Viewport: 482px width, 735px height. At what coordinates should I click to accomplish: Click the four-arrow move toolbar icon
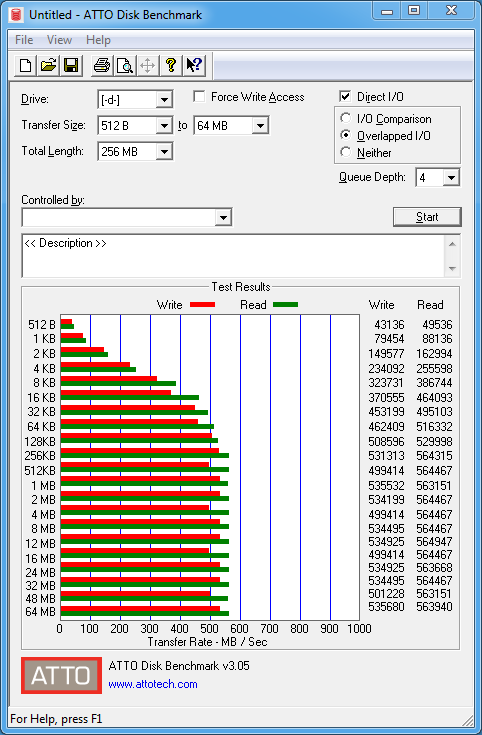point(147,65)
